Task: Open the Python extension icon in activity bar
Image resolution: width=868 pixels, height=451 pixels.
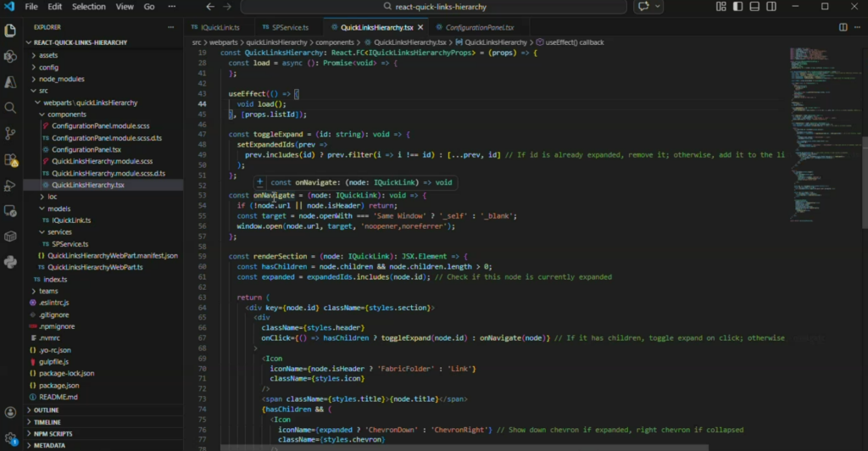Action: click(10, 262)
